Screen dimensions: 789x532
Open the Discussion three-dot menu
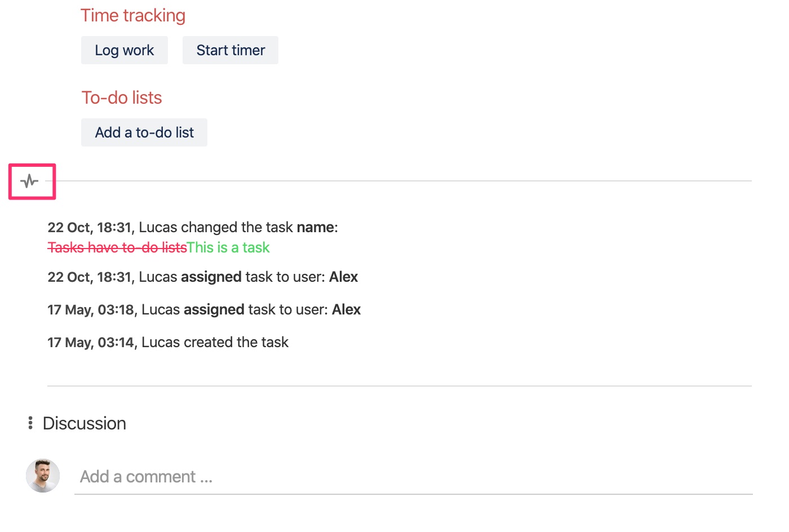30,423
